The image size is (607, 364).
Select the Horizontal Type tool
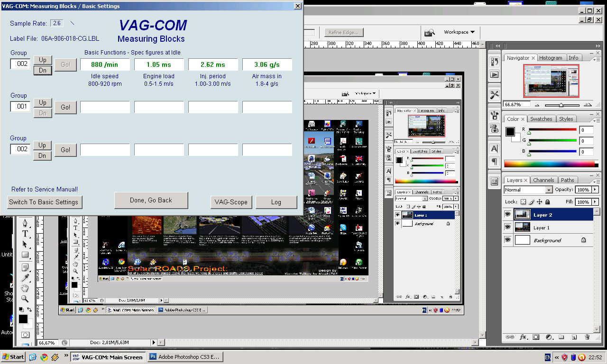pos(25,234)
